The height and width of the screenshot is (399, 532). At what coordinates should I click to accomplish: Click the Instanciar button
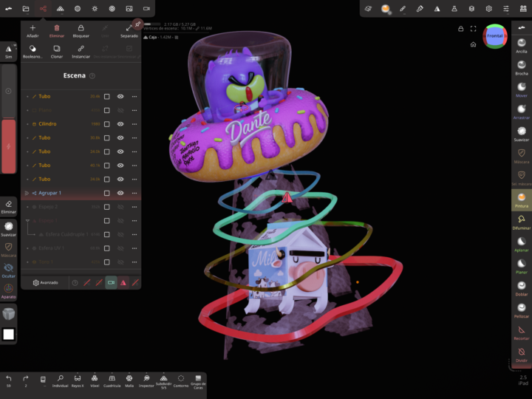click(81, 52)
